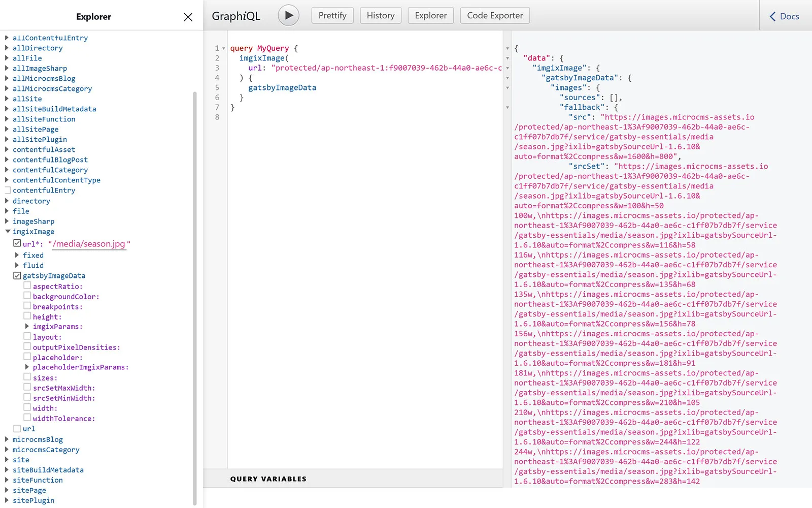Close the Explorer panel with X icon

[188, 17]
